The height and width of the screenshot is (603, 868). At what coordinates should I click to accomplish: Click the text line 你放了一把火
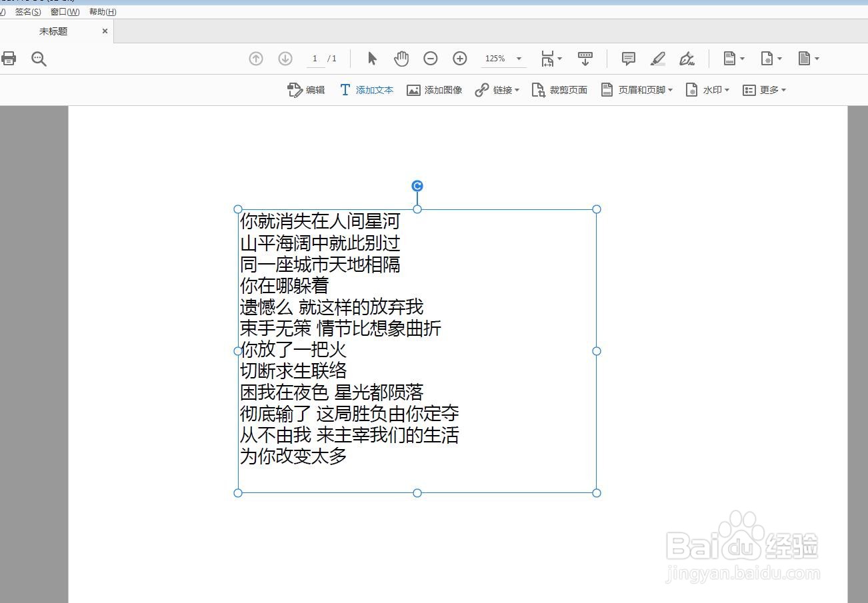(293, 349)
